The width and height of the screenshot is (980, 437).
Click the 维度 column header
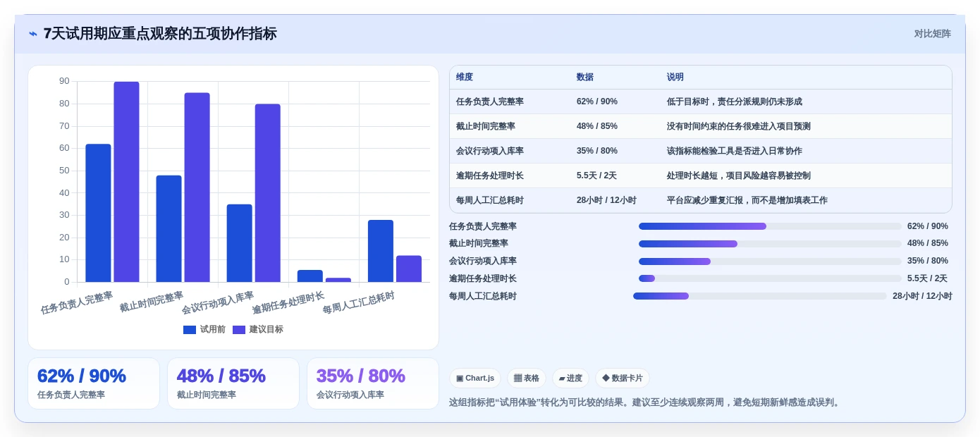tap(465, 77)
